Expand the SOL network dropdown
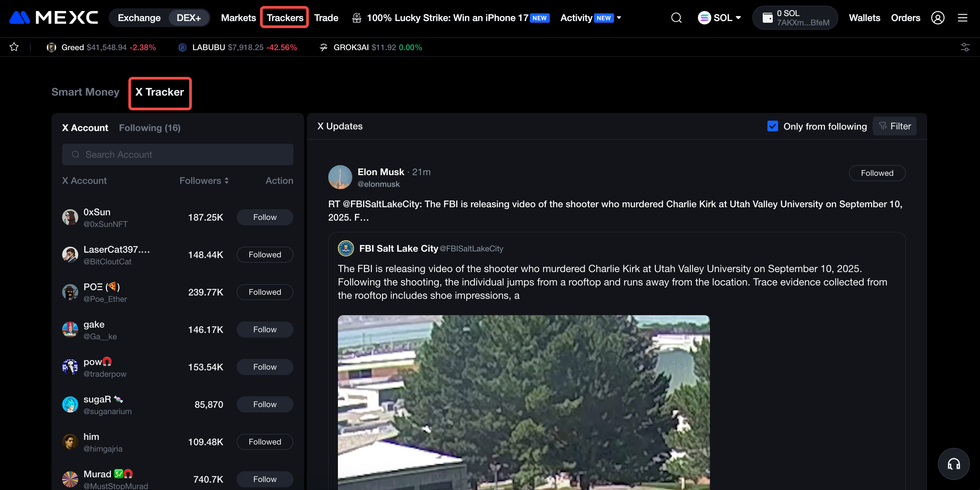This screenshot has height=490, width=980. tap(719, 18)
